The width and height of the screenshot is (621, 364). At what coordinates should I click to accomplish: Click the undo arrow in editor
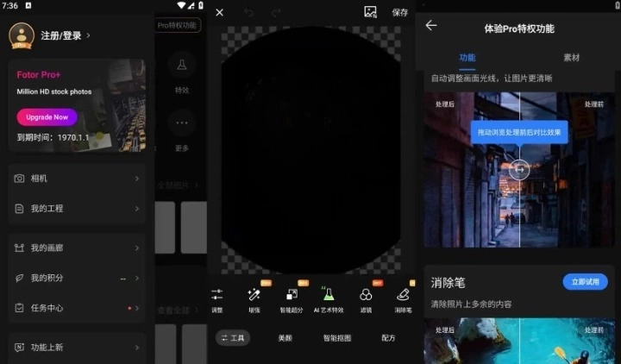click(249, 13)
